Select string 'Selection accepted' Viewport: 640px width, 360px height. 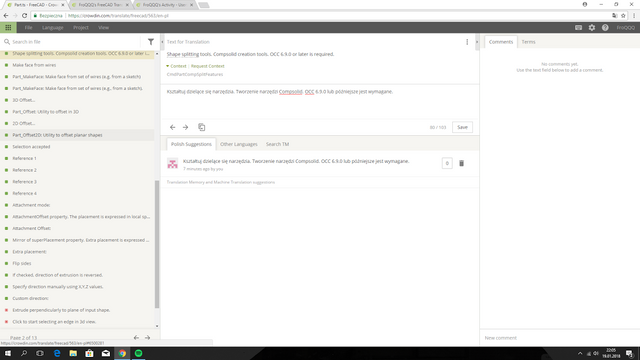78,147
